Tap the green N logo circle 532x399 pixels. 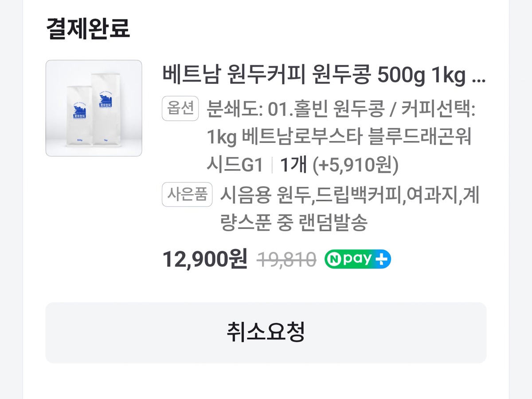coord(333,259)
